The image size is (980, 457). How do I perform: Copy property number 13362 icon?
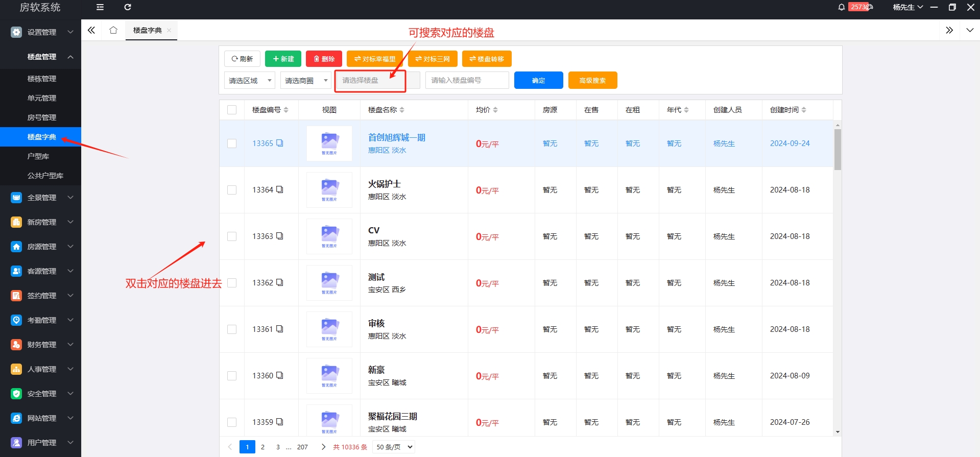tap(280, 282)
